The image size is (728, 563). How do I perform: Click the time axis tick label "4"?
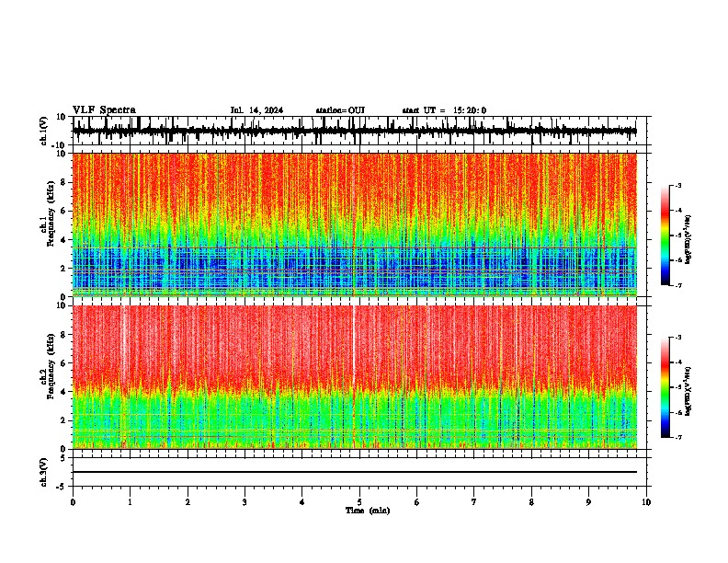[x=302, y=502]
